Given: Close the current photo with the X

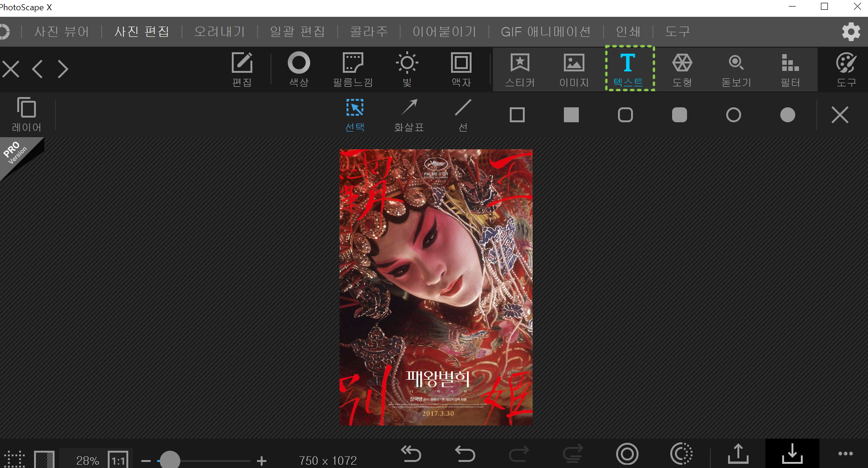Looking at the screenshot, I should coord(11,69).
